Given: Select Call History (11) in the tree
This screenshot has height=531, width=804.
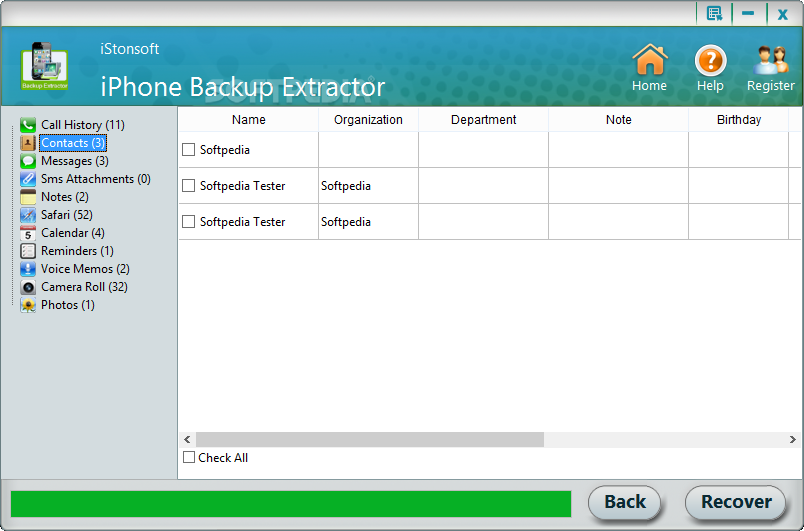Looking at the screenshot, I should coord(83,125).
